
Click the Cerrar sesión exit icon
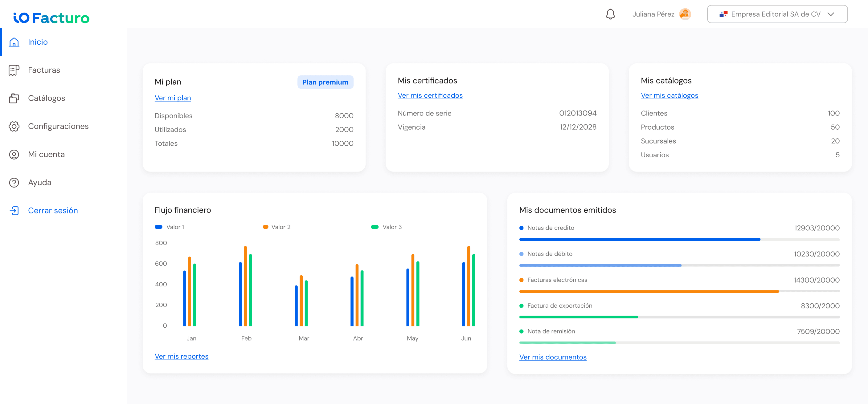(x=14, y=211)
